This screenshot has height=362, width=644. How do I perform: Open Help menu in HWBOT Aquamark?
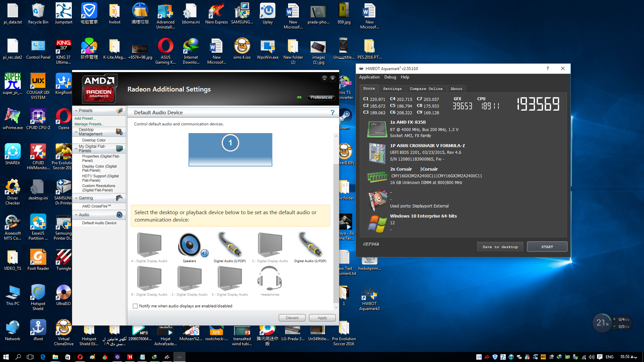coord(405,77)
